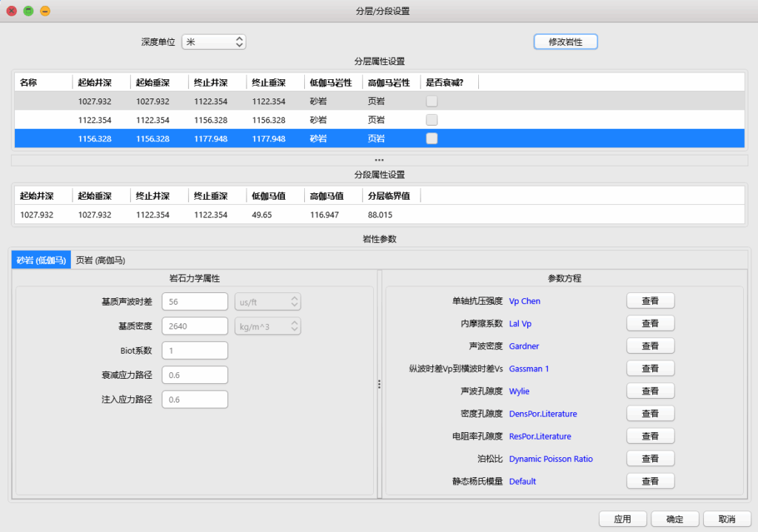This screenshot has width=758, height=532.
Task: Click the Gardner equation link
Action: [524, 346]
